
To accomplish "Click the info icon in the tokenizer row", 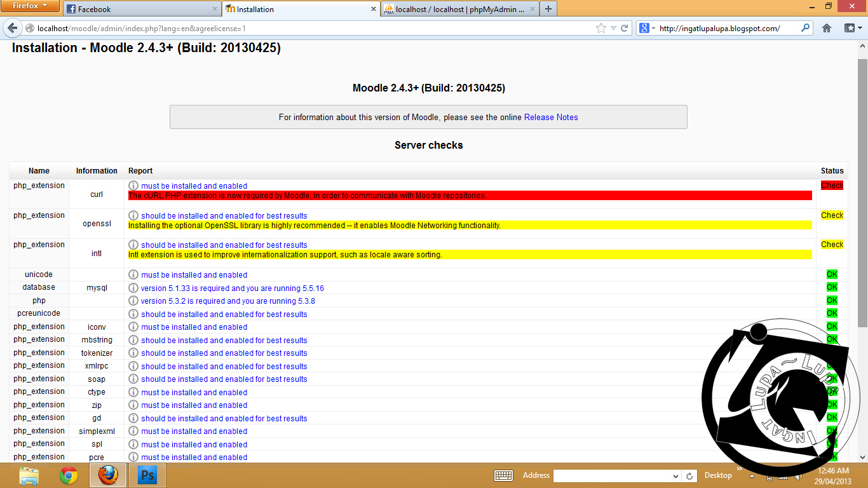I will click(133, 353).
